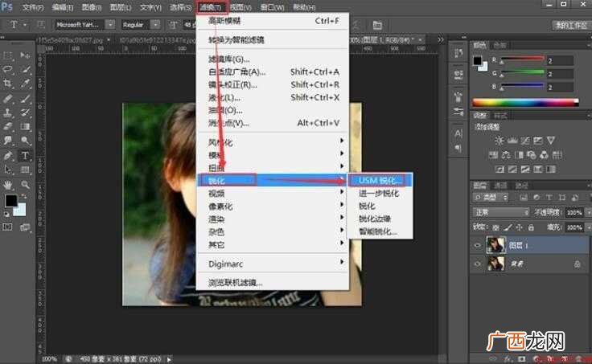Select 进一步锐化 in sharpen submenu

click(x=380, y=194)
